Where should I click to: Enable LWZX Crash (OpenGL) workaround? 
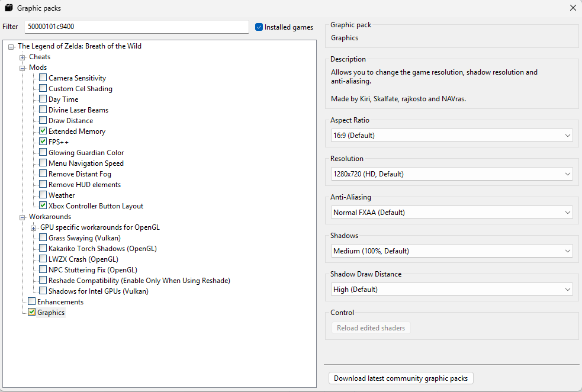[x=43, y=259]
